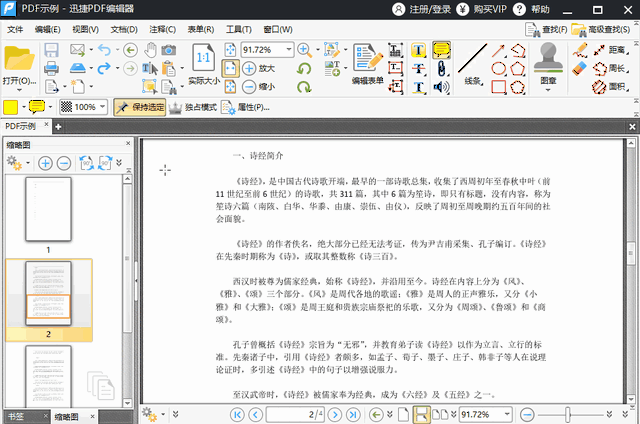Open 编辑表单 edit form tool
The height and width of the screenshot is (424, 640).
point(368,64)
